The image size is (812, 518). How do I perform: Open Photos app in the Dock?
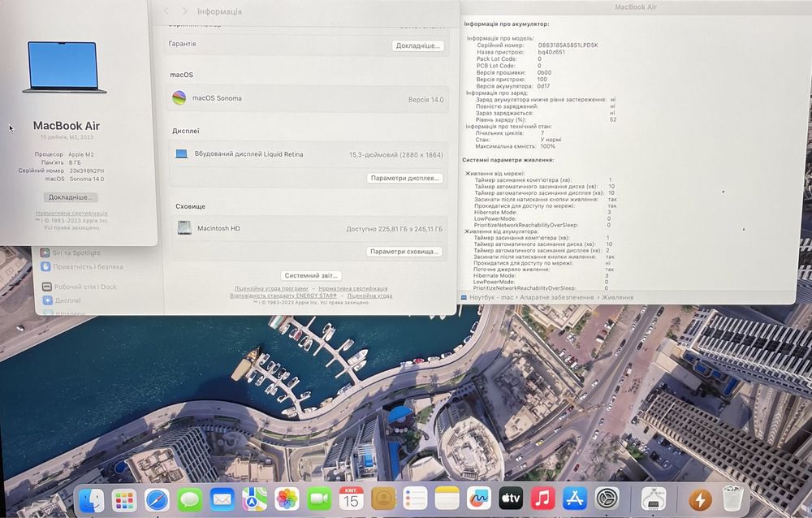tap(287, 500)
